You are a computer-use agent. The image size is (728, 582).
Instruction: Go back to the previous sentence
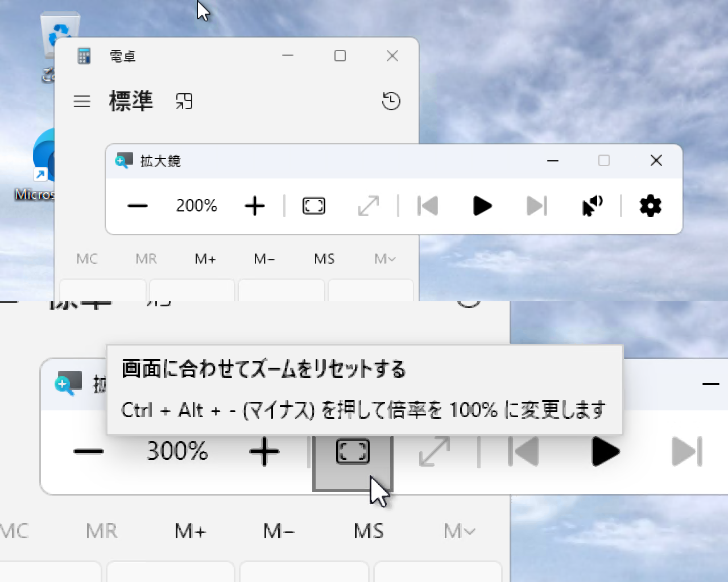coord(428,206)
